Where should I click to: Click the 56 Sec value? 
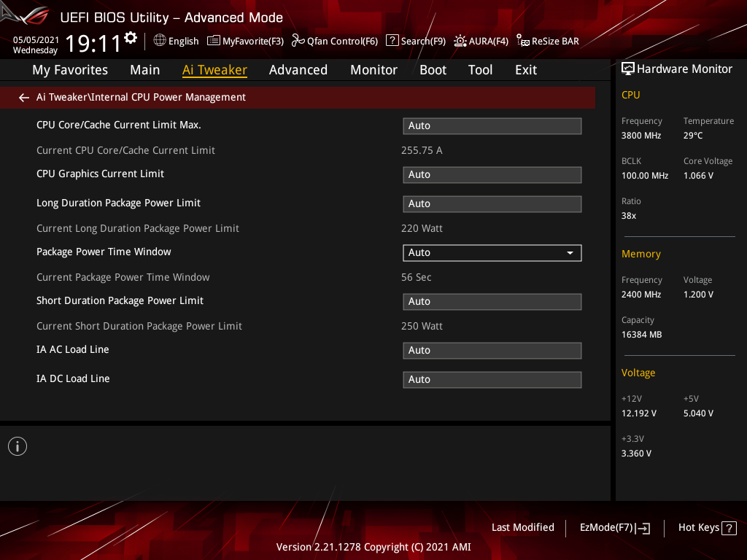point(416,277)
